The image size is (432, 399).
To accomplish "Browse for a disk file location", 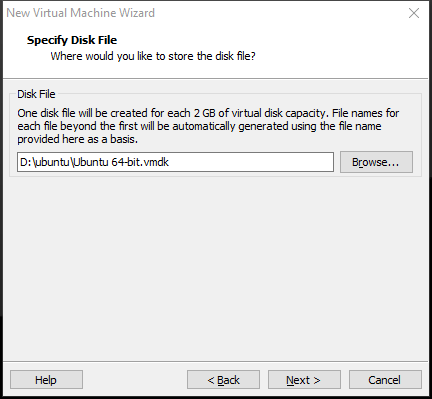I will [376, 162].
